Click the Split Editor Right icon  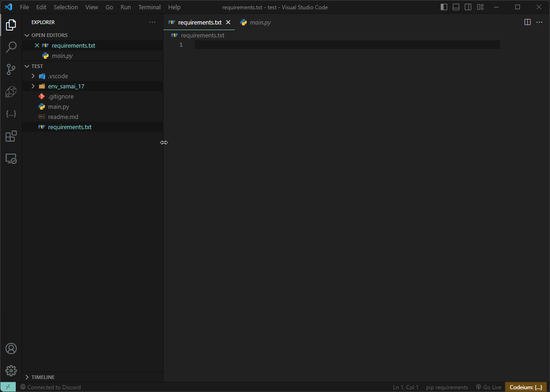click(527, 22)
